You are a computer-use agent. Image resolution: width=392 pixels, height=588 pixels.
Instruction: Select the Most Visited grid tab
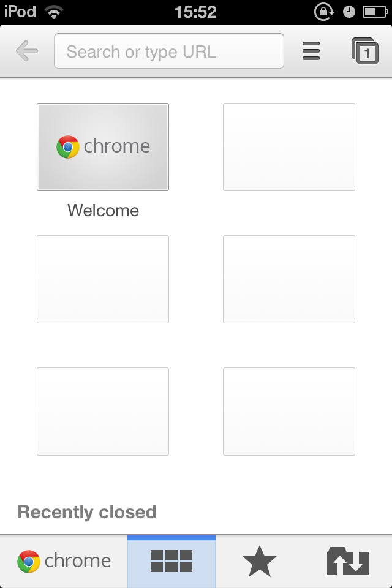[x=171, y=562]
